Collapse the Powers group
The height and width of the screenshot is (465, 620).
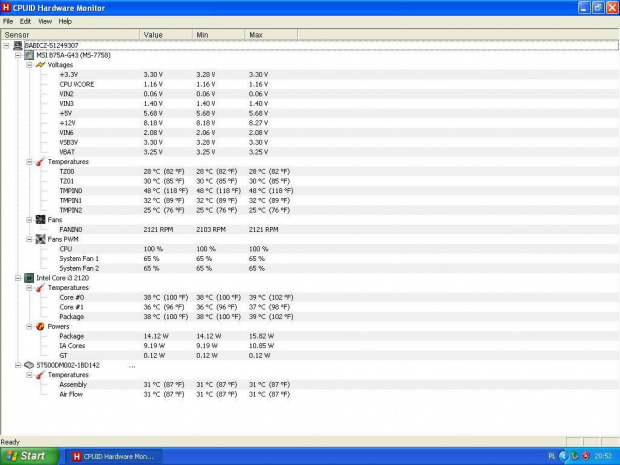pos(29,327)
